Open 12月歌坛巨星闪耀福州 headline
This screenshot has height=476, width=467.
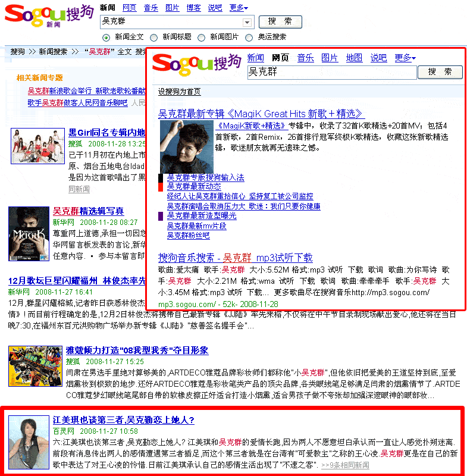click(77, 281)
